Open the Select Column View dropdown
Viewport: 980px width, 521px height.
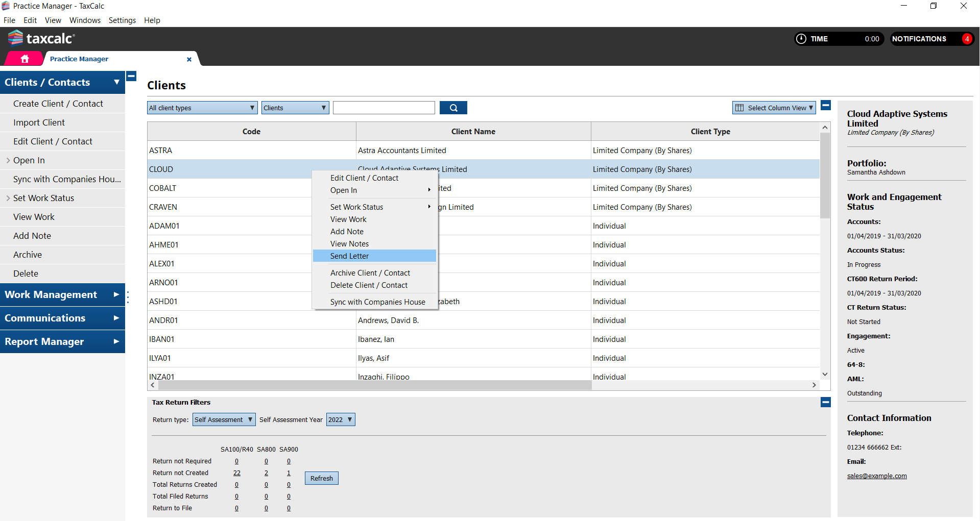click(774, 108)
